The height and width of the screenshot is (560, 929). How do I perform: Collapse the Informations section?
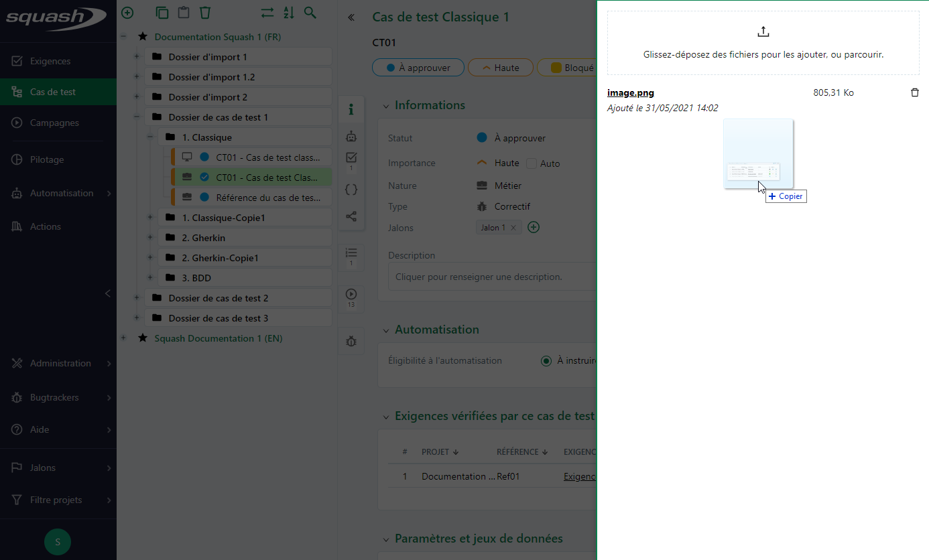click(x=386, y=106)
